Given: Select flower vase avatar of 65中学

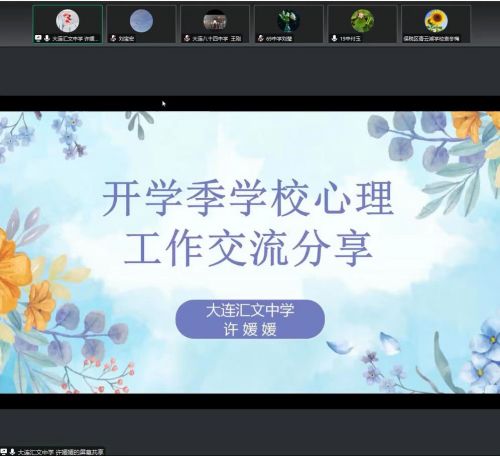Looking at the screenshot, I should [289, 20].
